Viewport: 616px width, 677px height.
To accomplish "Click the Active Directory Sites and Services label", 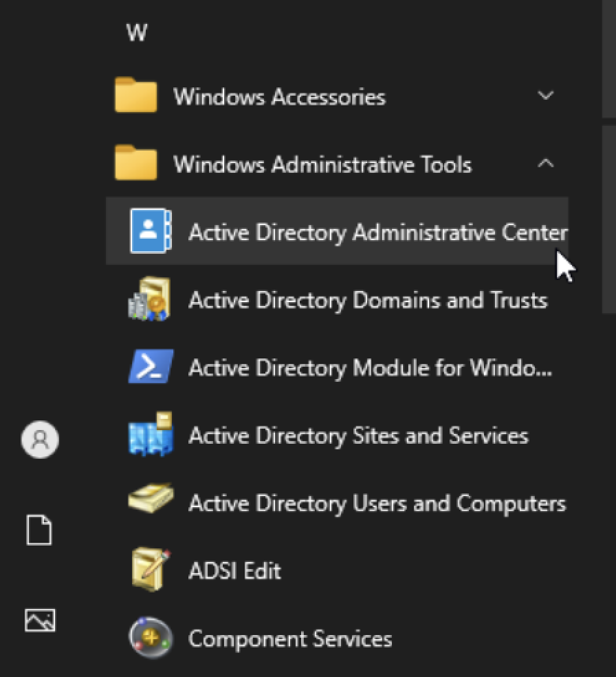I will [x=358, y=436].
